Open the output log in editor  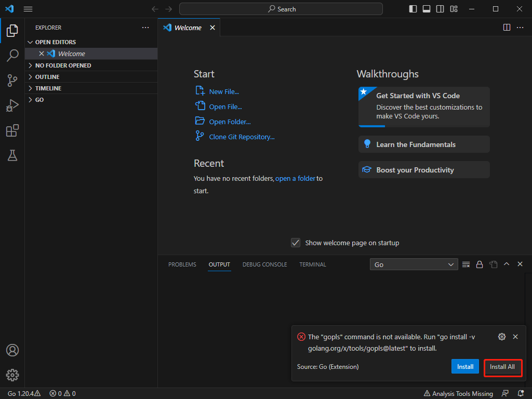494,264
